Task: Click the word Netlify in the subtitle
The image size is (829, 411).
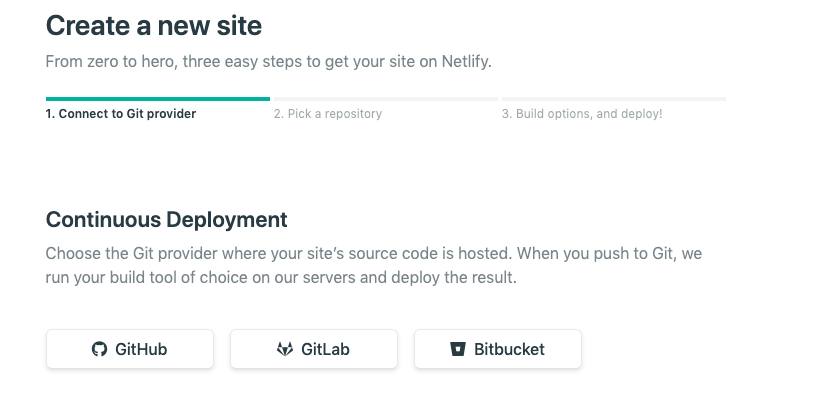Action: tap(467, 62)
